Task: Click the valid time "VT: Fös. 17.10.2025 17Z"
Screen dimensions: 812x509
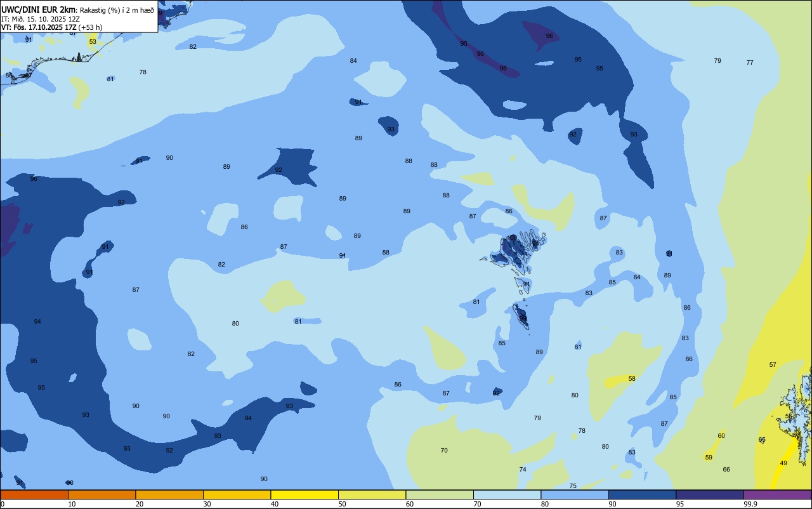Action: pos(39,27)
